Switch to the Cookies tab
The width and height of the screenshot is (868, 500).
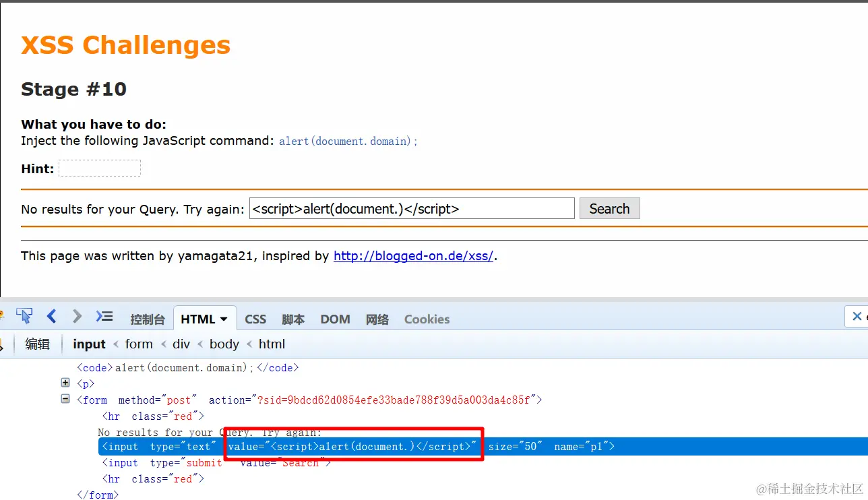427,319
